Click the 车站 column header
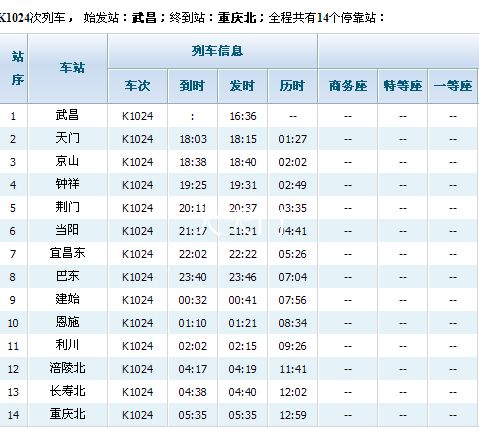This screenshot has height=443, width=479. tap(72, 68)
